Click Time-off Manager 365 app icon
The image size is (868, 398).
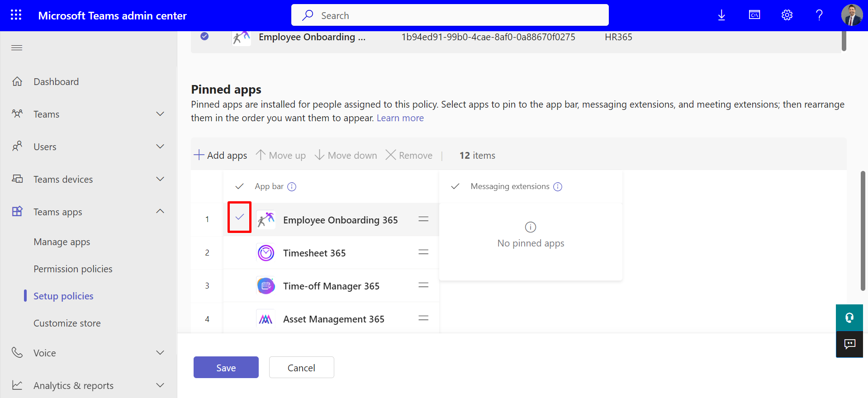pos(266,286)
